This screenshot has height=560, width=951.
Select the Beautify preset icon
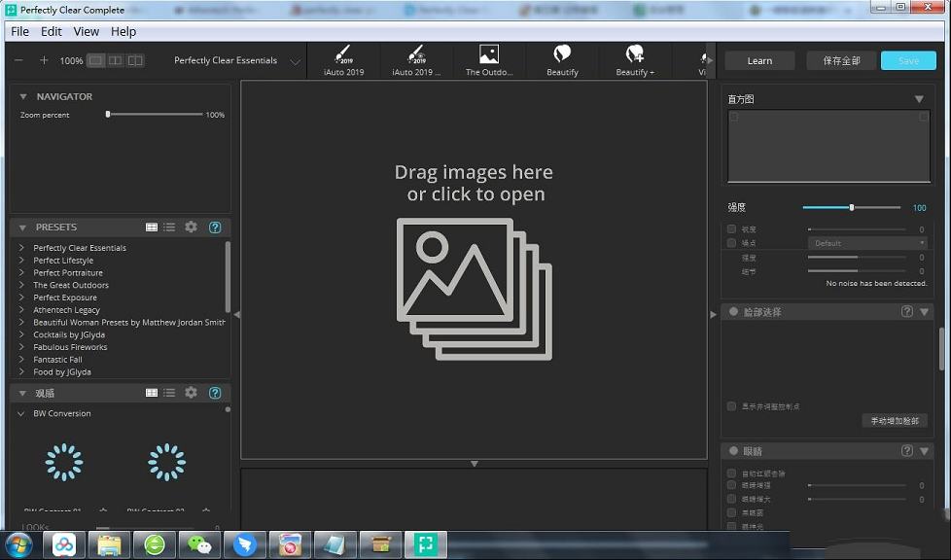[562, 59]
